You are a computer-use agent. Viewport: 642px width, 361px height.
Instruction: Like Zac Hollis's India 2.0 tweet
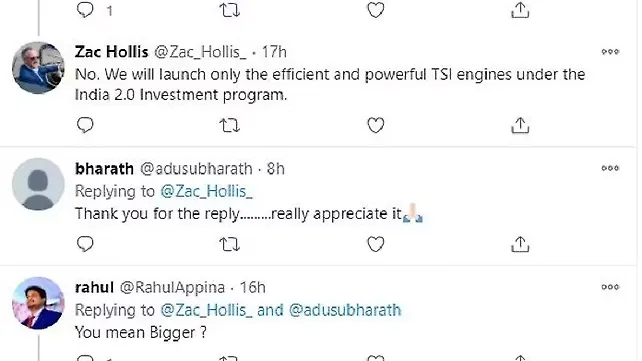click(375, 125)
